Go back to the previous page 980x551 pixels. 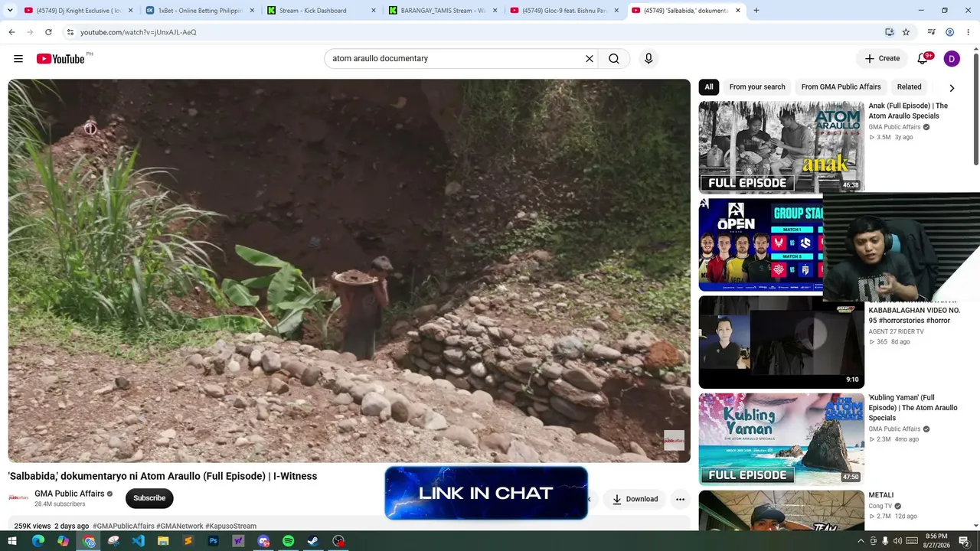[11, 32]
